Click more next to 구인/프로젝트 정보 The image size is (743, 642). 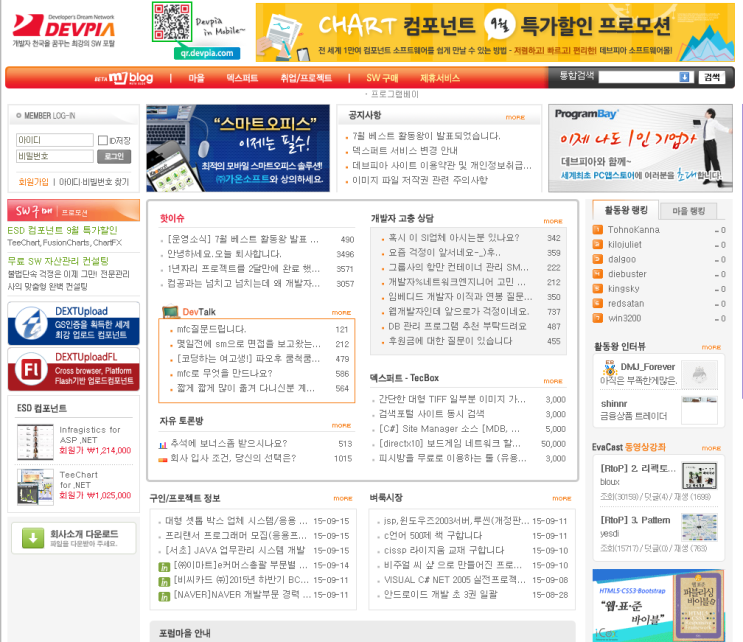click(343, 498)
